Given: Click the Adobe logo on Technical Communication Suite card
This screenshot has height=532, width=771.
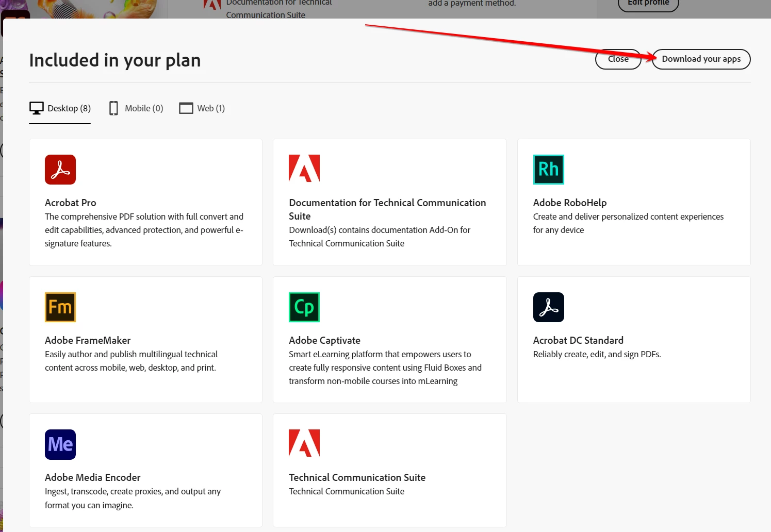Looking at the screenshot, I should [304, 443].
